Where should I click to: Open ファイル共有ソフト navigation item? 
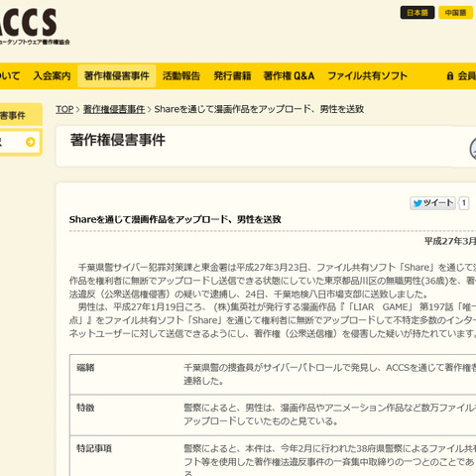click(x=367, y=75)
